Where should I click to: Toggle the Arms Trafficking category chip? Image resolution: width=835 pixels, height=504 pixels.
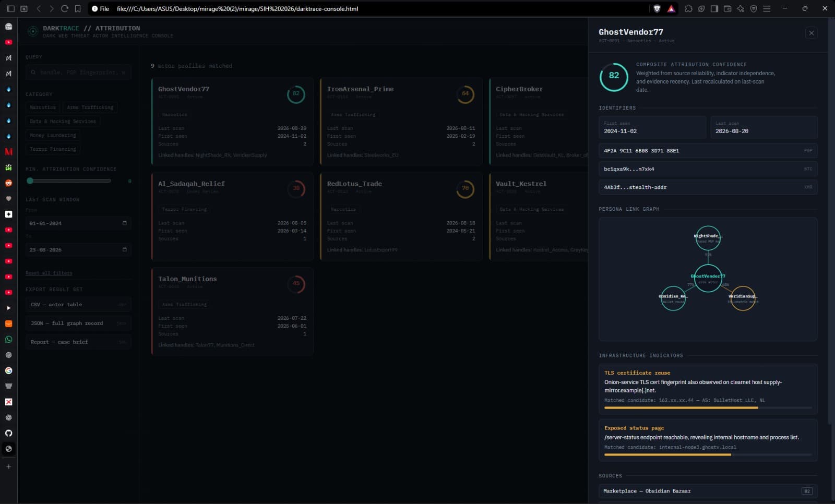tap(90, 107)
